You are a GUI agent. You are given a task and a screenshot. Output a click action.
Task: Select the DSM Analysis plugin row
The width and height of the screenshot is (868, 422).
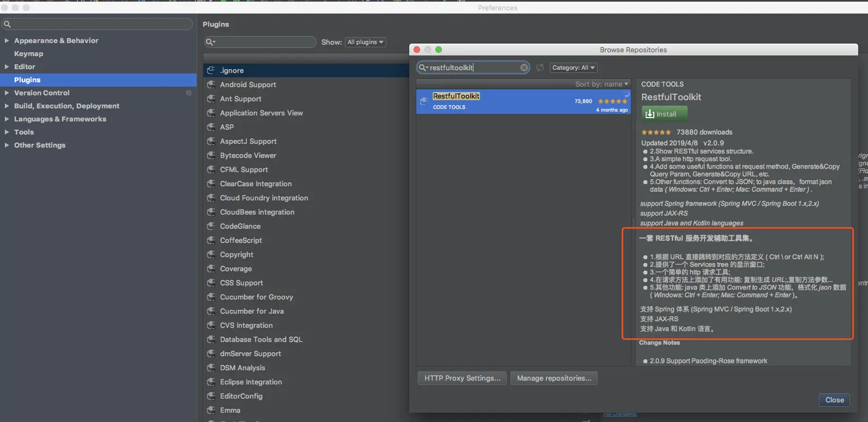[x=307, y=368]
